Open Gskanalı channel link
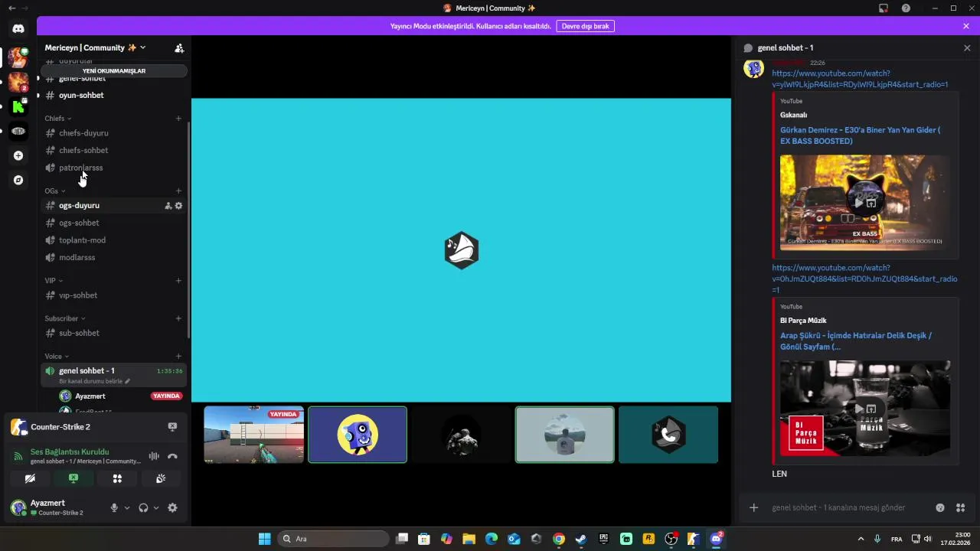Viewport: 980px width, 551px height. tap(793, 115)
